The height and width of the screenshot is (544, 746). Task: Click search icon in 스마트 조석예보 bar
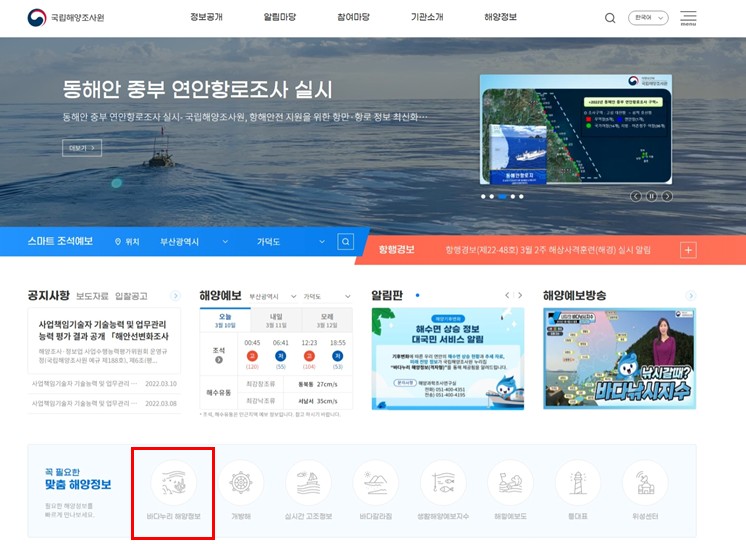tap(346, 242)
